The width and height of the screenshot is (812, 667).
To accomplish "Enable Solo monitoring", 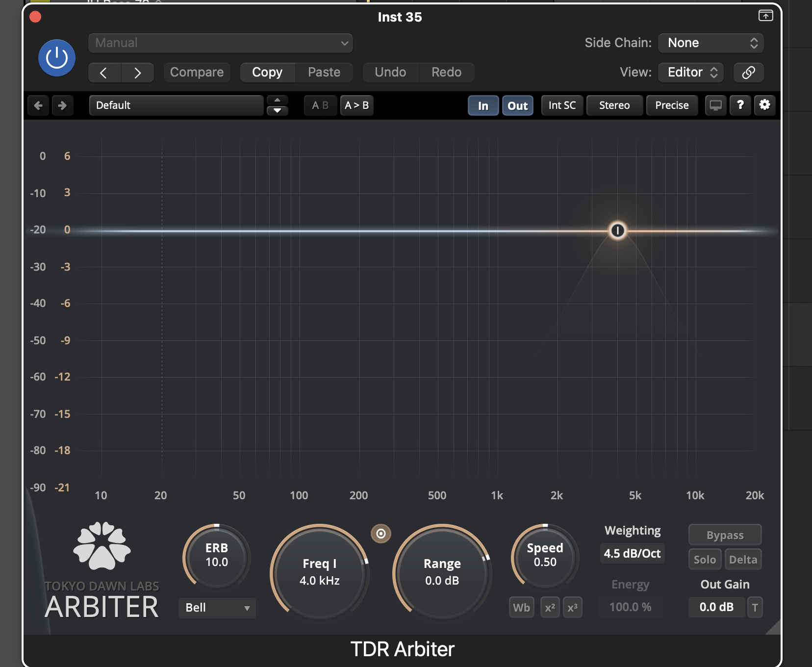I will click(705, 560).
